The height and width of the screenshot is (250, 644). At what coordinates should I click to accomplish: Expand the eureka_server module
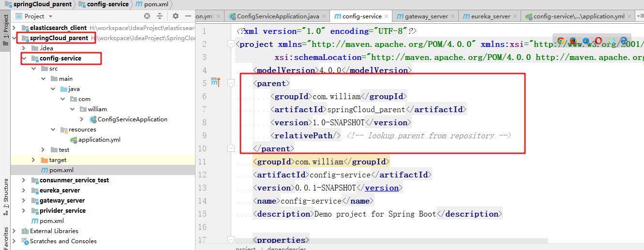coord(24,190)
